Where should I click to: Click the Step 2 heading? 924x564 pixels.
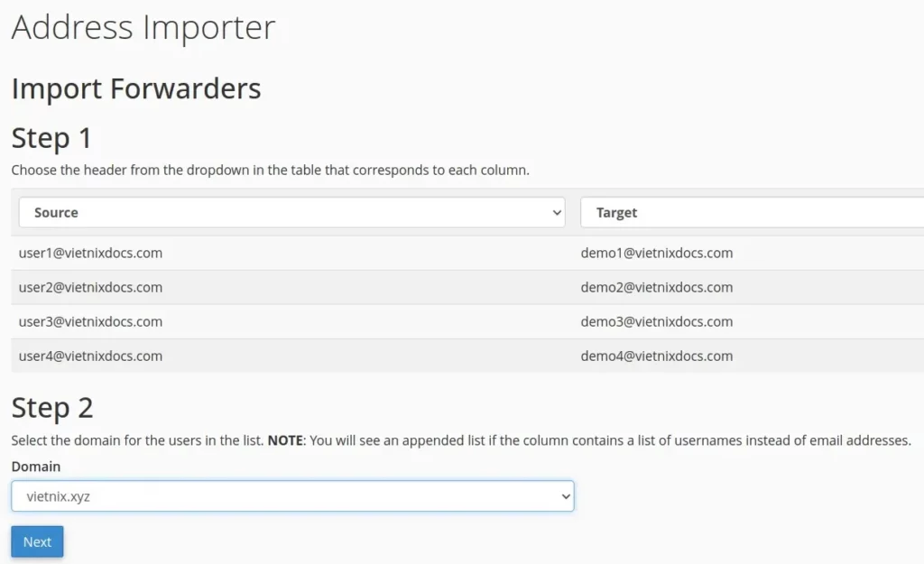click(x=51, y=408)
